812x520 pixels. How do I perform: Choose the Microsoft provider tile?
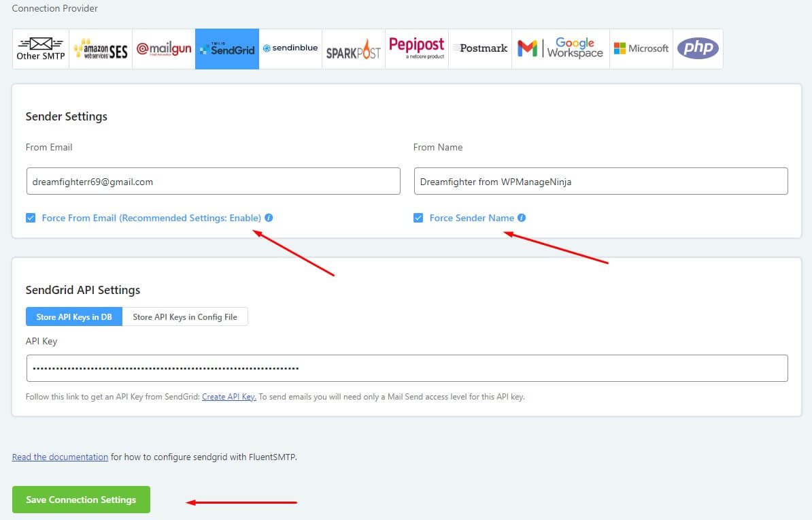pos(641,49)
